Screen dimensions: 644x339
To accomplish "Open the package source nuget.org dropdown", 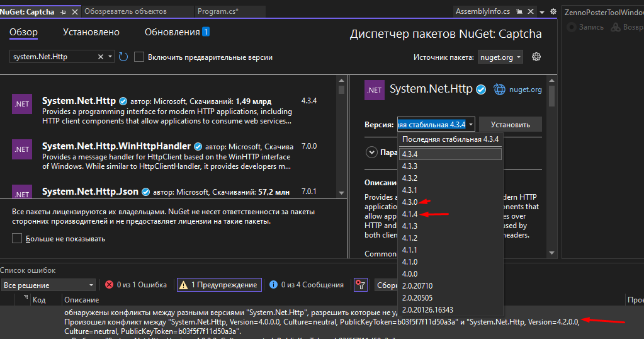I will click(500, 57).
